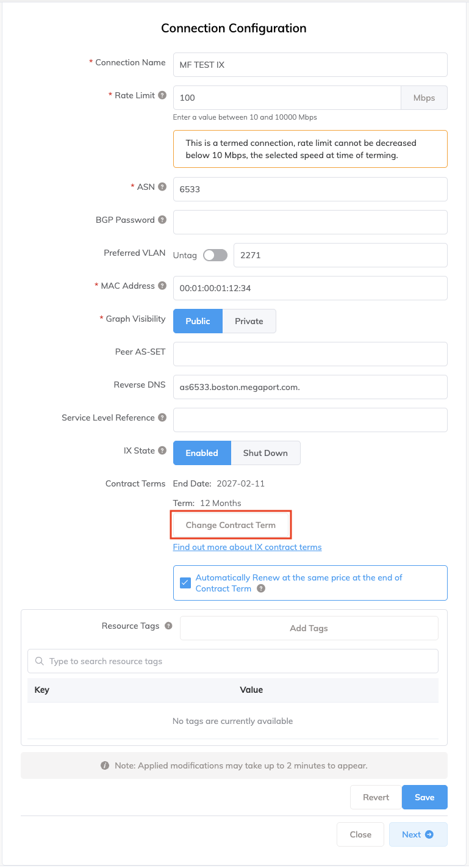Viewport: 469px width, 868px height.
Task: Click the IX State help icon
Action: pos(162,450)
